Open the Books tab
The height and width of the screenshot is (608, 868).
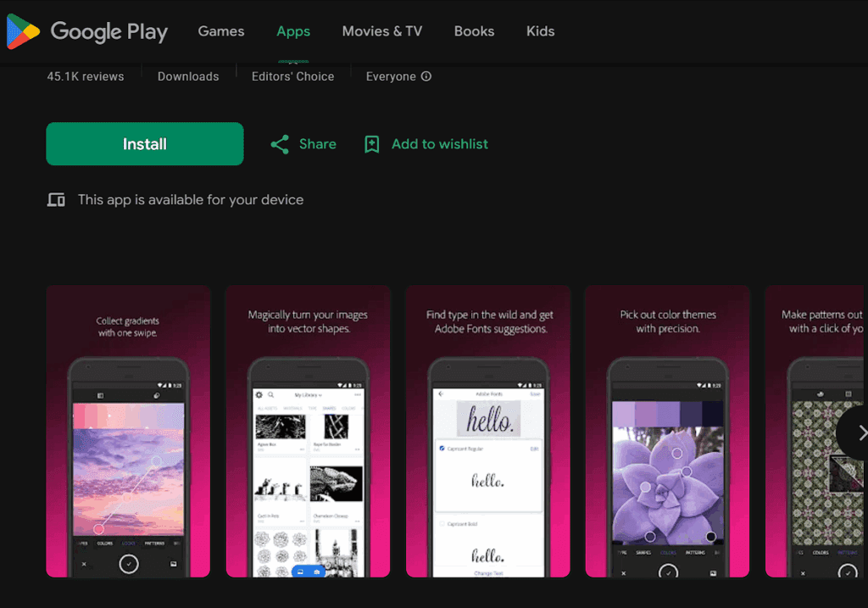(x=474, y=31)
